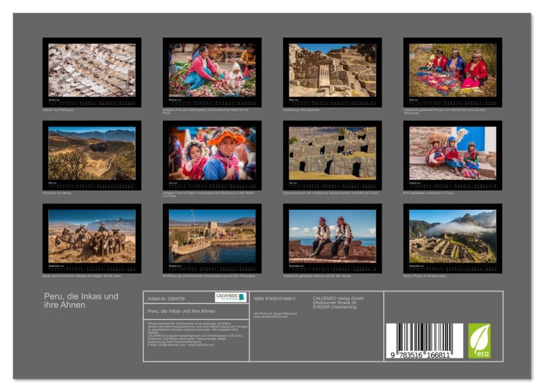Open the April Uros women thumbnail
544x392 pixels.
pos(453,72)
